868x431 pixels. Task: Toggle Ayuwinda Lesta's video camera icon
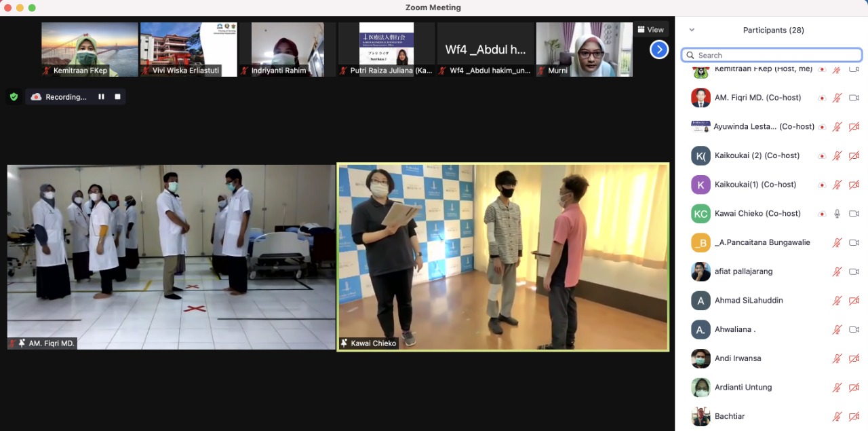point(854,127)
